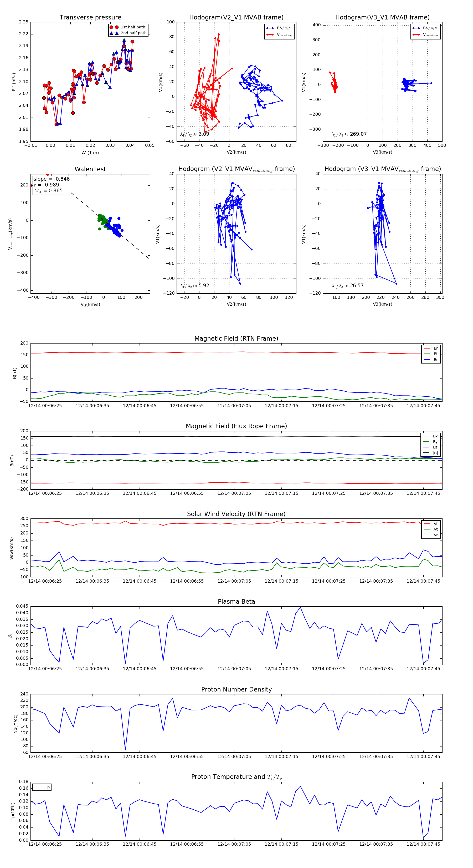Click the "Pt' (nPa)" y-axis label
473x868 pixels.
tap(14, 82)
